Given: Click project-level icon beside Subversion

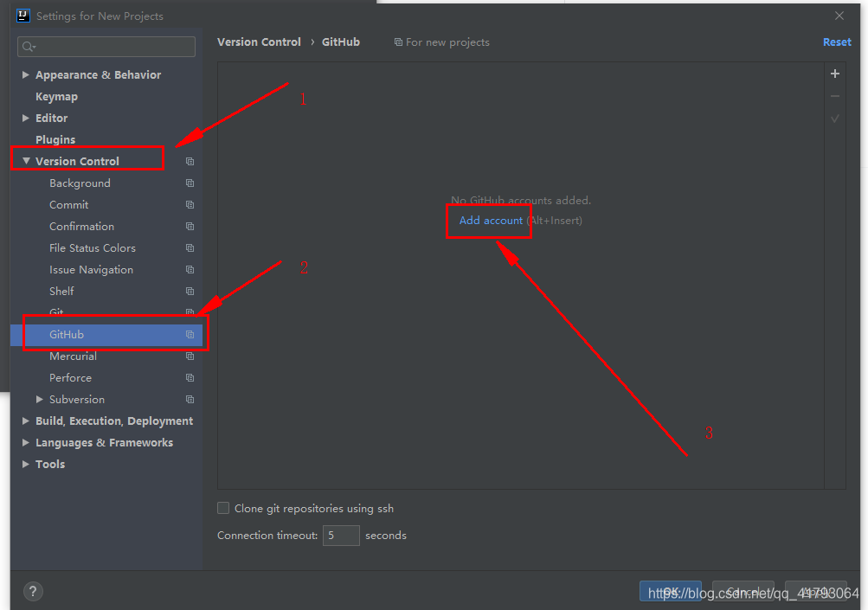Looking at the screenshot, I should pos(190,399).
